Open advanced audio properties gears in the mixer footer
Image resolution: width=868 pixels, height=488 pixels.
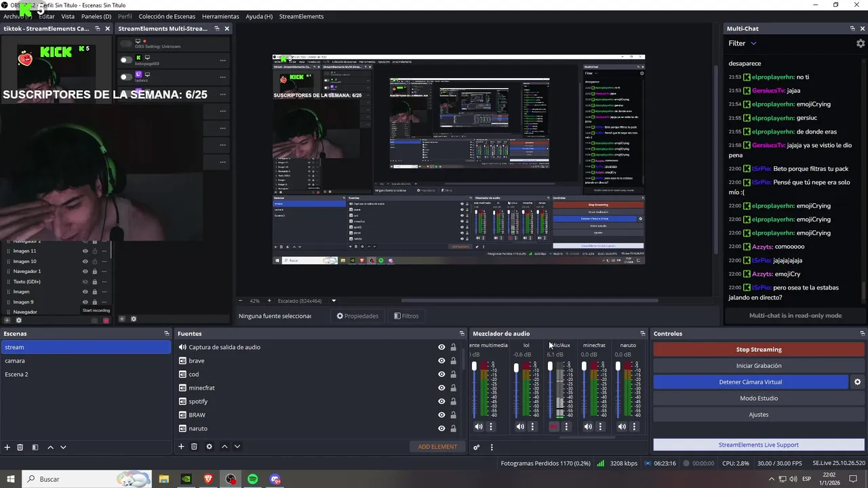(477, 447)
